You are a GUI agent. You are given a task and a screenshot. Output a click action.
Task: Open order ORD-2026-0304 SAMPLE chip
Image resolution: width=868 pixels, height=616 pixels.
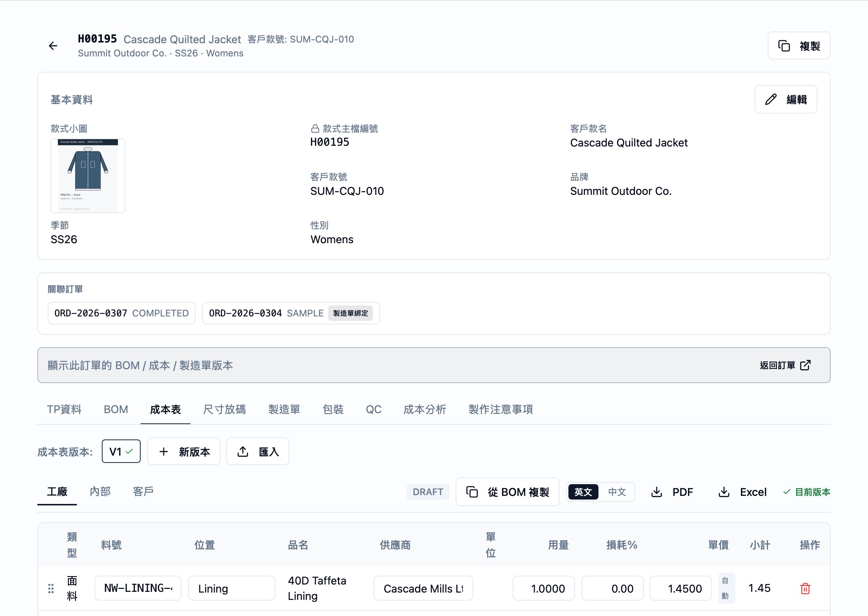point(291,313)
